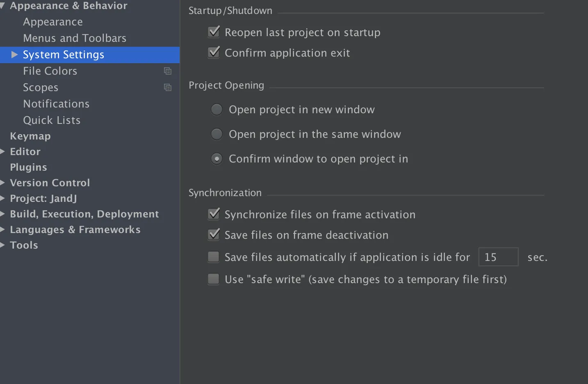Viewport: 588px width, 384px height.
Task: Collapse Appearance & Behavior section
Action: pyautogui.click(x=2, y=5)
